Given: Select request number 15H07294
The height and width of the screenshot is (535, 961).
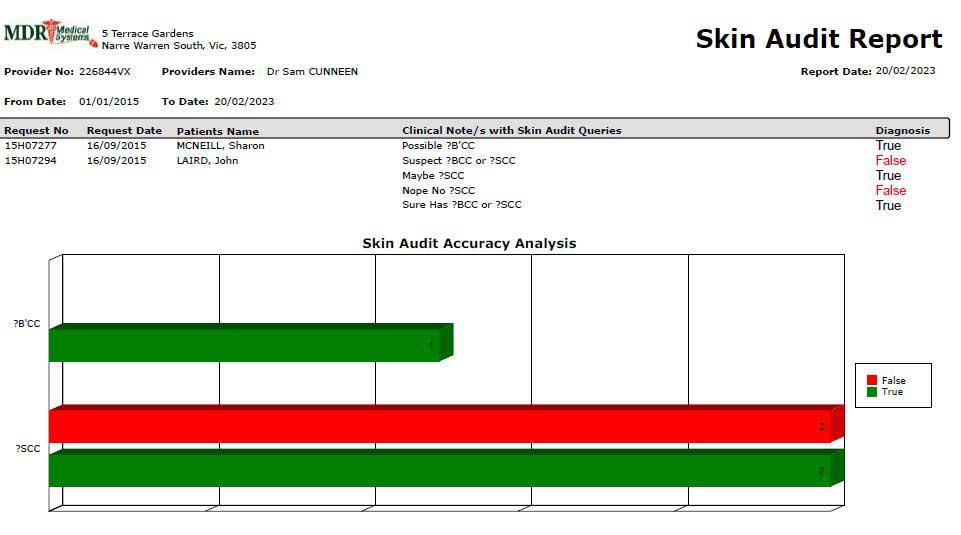Looking at the screenshot, I should coord(31,161).
